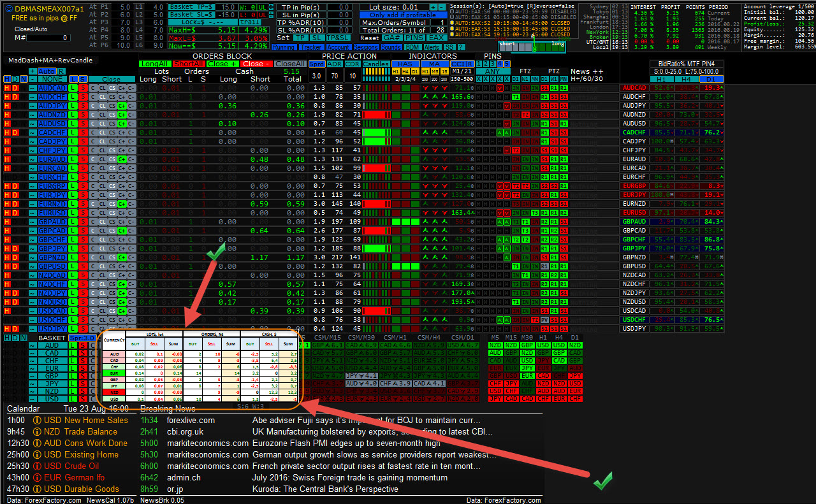This screenshot has width=816, height=504.
Task: Click the ~ chart icon for basket EUR
Action: coord(33,368)
